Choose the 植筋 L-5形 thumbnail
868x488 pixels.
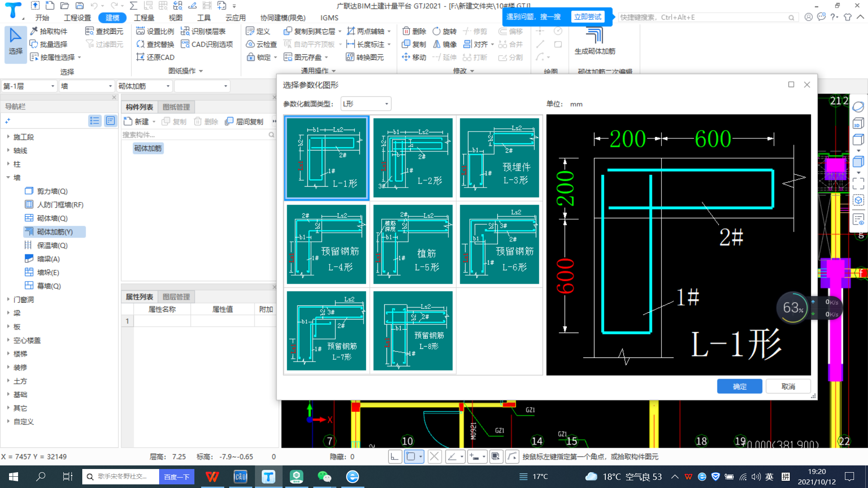413,244
